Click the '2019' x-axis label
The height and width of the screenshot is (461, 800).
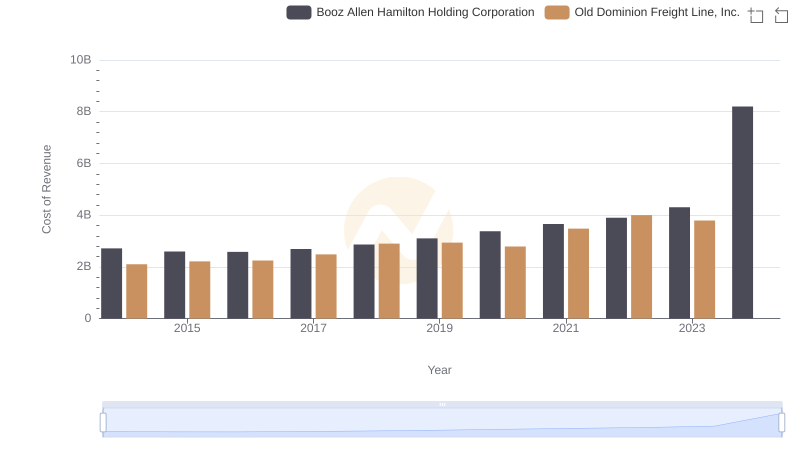[439, 328]
